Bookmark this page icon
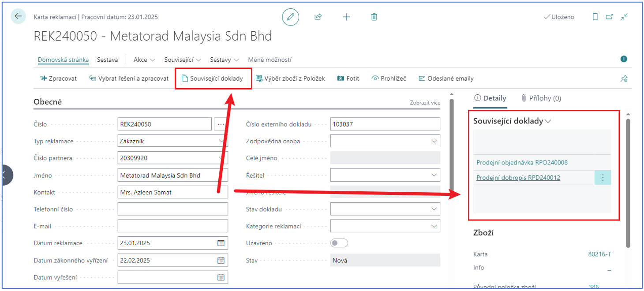Screen dimensions: 644x291 coord(595,17)
